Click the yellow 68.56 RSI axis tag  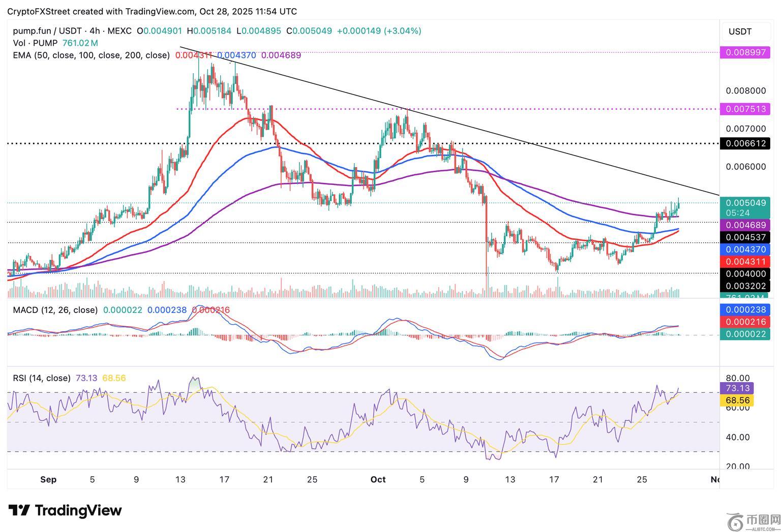click(738, 400)
